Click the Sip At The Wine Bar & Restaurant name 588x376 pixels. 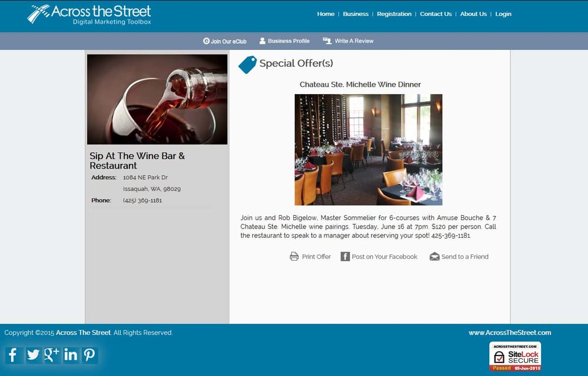[137, 160]
